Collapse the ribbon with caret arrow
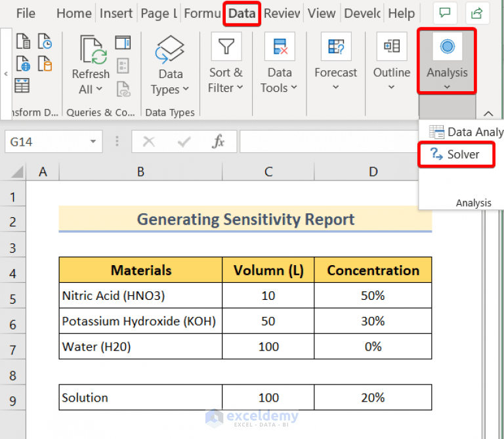504x439 pixels. pyautogui.click(x=488, y=114)
